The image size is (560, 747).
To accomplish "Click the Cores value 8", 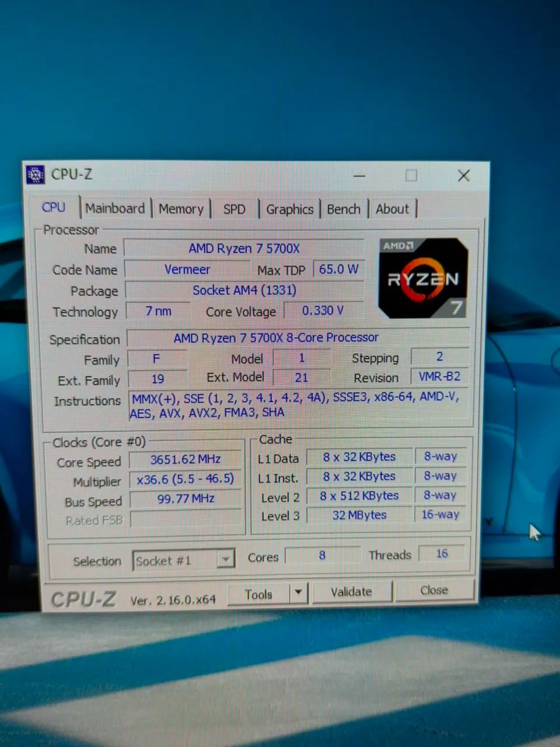I will tap(322, 555).
